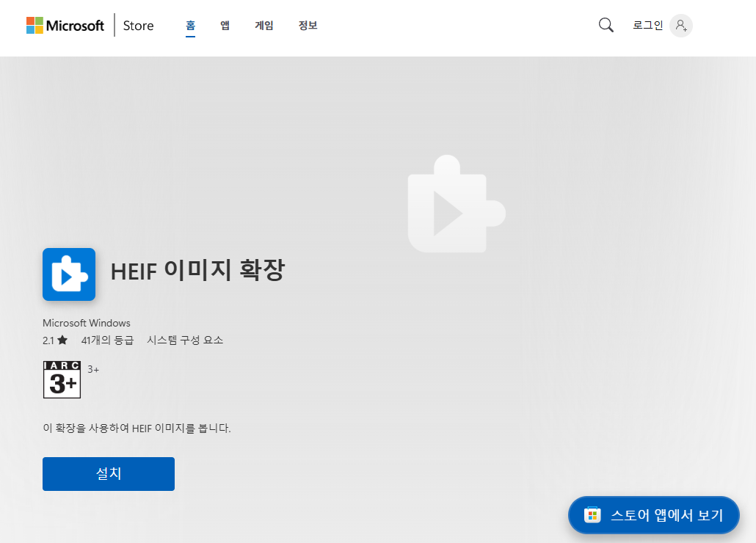Screen dimensions: 756x543
Task: Open the Microsoft Windows publisher link
Action: click(87, 323)
